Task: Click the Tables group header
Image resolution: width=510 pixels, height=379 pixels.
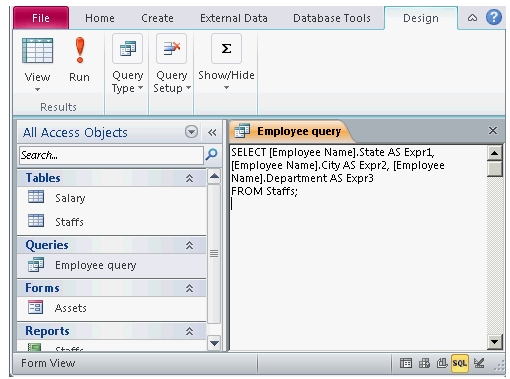Action: pyautogui.click(x=112, y=178)
